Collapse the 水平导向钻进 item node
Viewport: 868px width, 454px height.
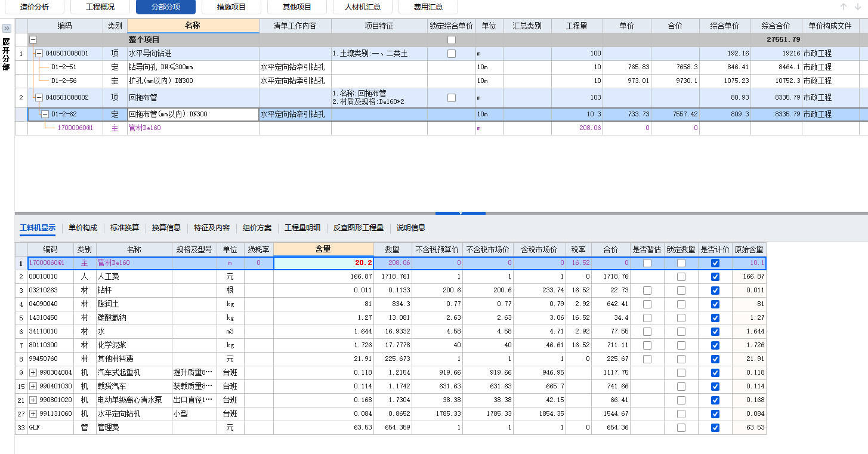click(40, 53)
